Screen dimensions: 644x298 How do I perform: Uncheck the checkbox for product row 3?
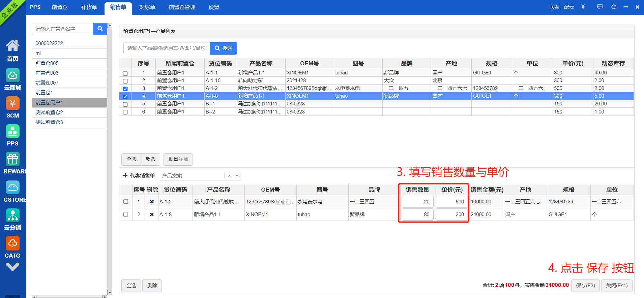point(125,89)
